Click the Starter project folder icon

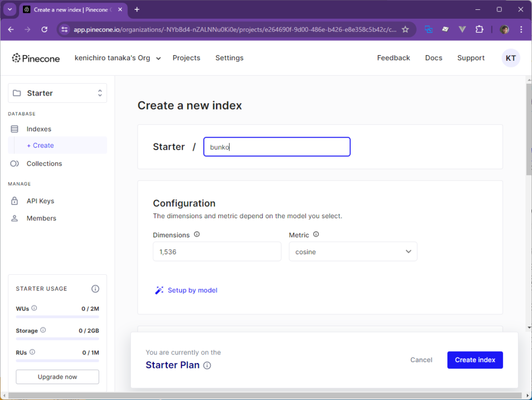point(17,93)
